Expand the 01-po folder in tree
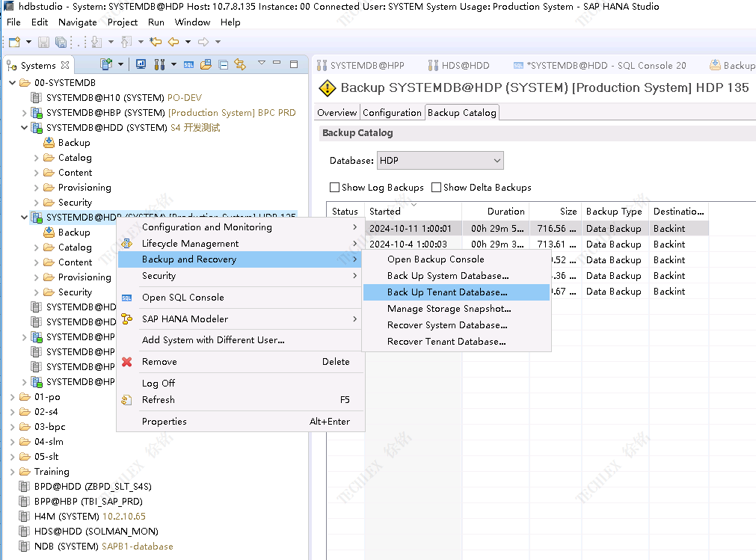The width and height of the screenshot is (756, 560). pyautogui.click(x=13, y=397)
